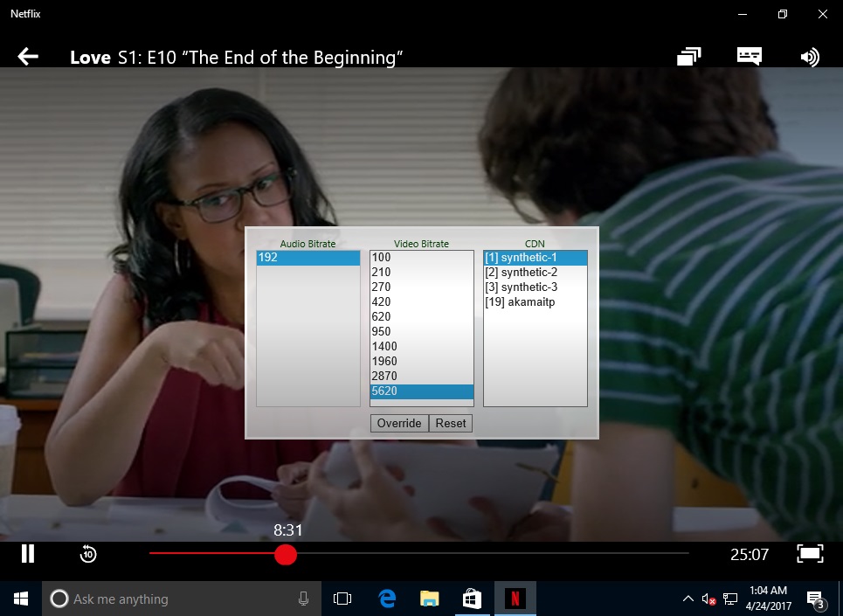Viewport: 843px width, 616px height.
Task: Choose CDN [1] synthetic-1
Action: pos(535,258)
